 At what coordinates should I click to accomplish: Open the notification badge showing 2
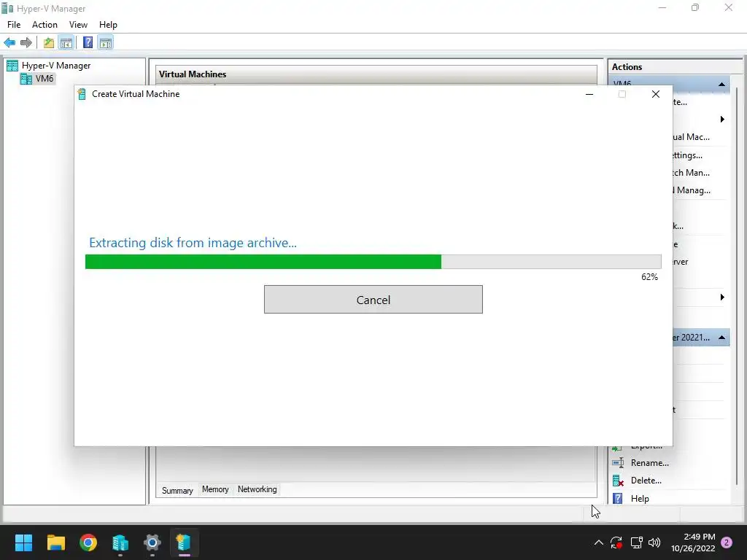pos(727,542)
